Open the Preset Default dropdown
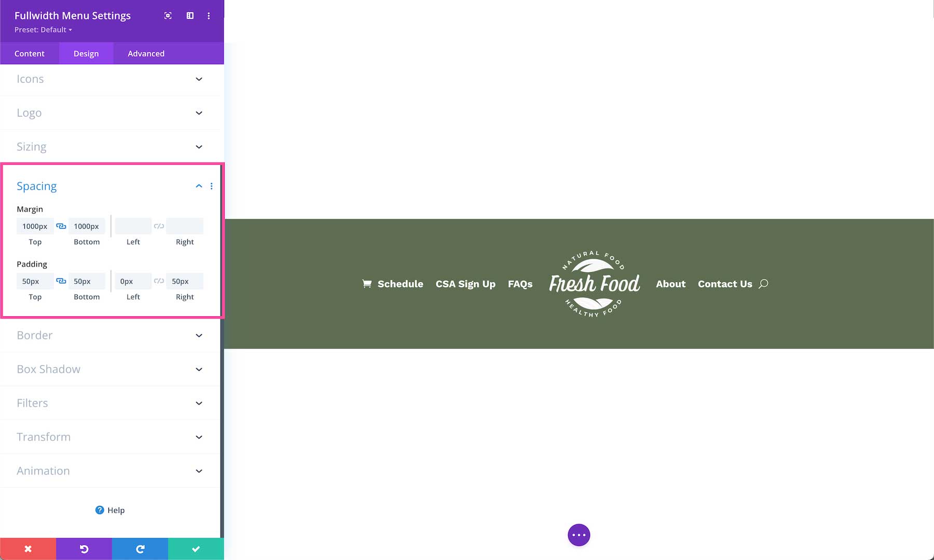This screenshot has width=934, height=560. point(42,30)
